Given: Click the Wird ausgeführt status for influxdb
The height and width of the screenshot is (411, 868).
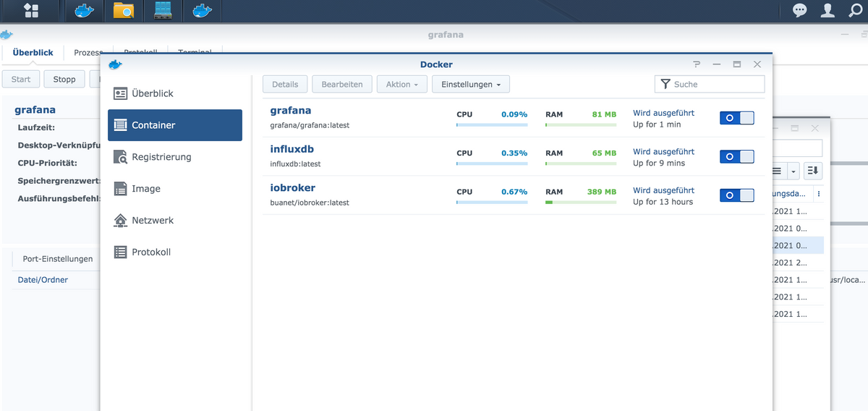Looking at the screenshot, I should [x=664, y=152].
